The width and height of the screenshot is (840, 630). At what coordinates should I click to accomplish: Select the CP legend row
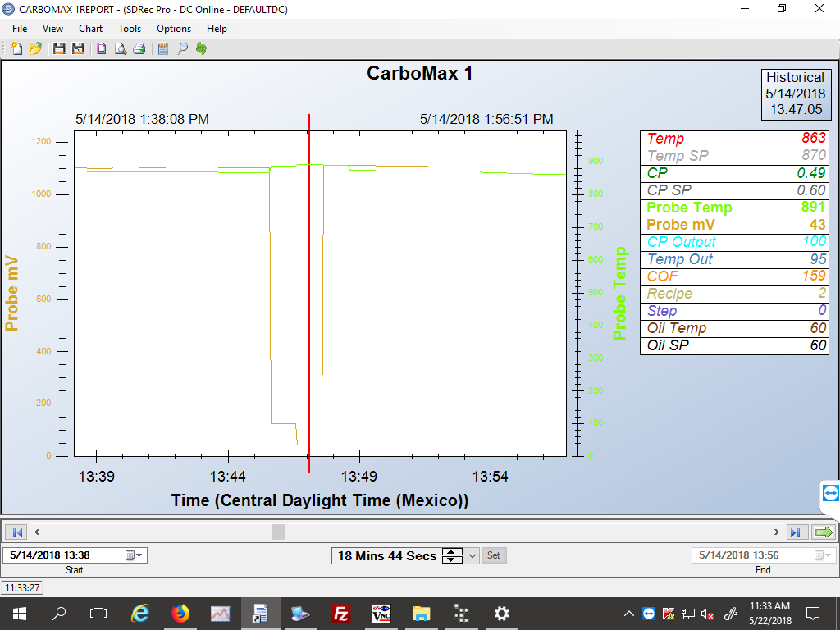pyautogui.click(x=734, y=173)
